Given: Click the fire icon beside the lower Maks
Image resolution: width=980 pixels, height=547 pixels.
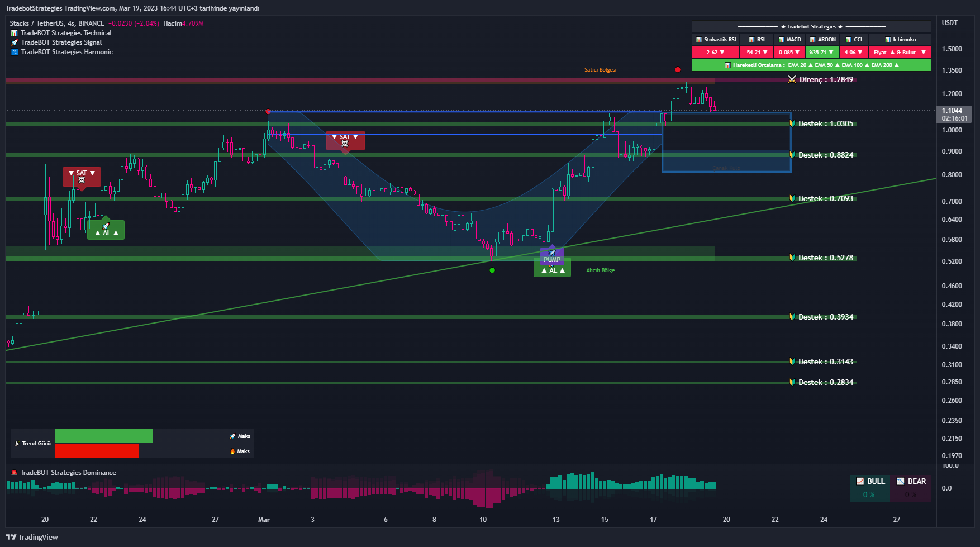Looking at the screenshot, I should point(232,451).
